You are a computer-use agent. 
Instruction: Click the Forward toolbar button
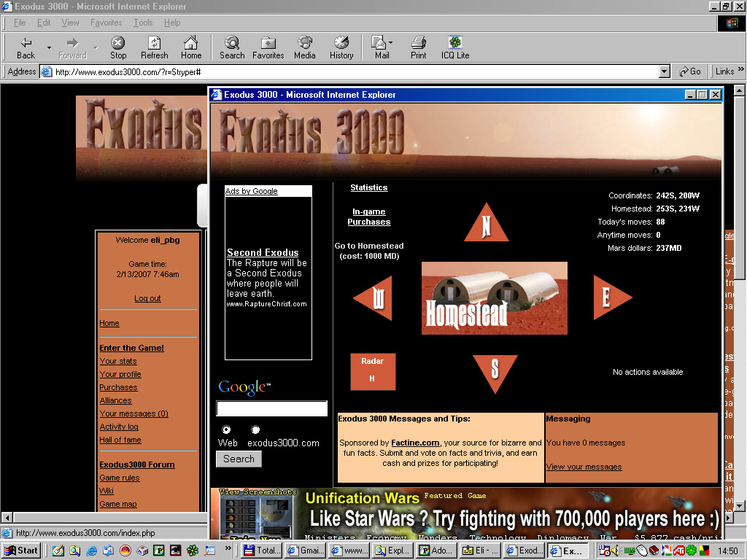pos(72,47)
